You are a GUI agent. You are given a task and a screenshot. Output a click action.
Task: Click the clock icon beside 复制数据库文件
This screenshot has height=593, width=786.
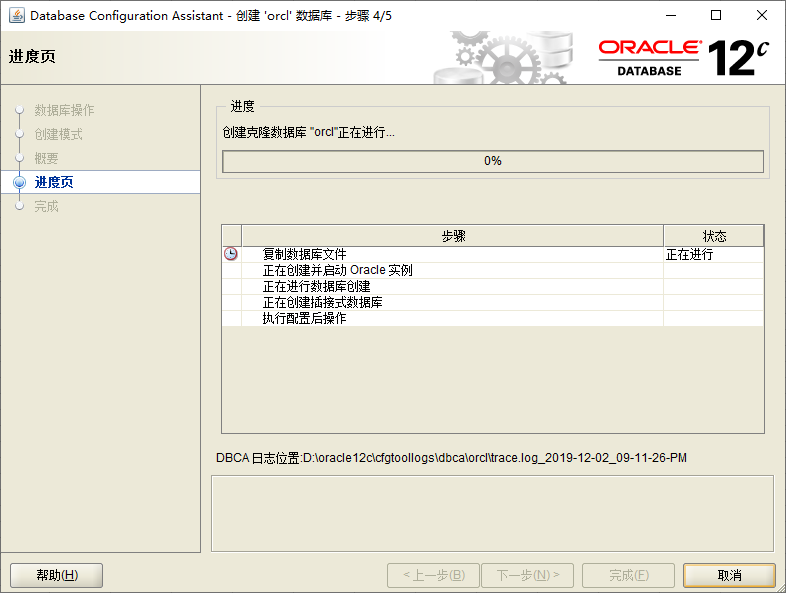pos(231,255)
